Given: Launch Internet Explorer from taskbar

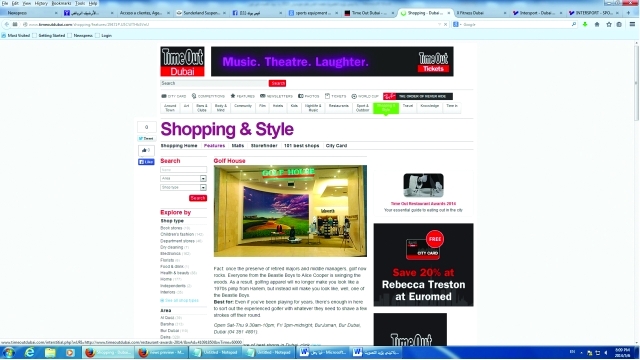Looking at the screenshot, I should [29, 352].
